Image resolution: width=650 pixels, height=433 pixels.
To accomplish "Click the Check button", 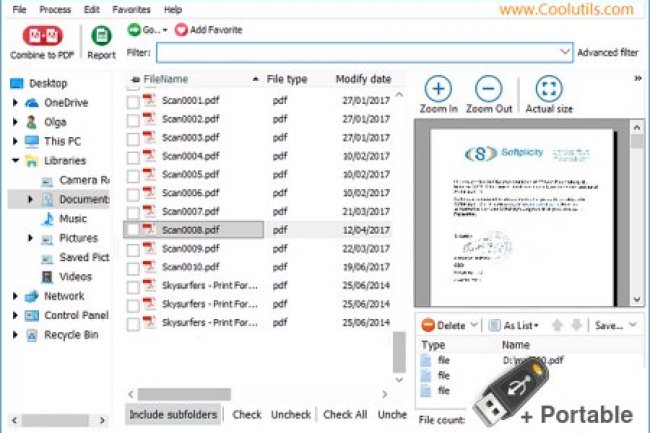I will (x=247, y=414).
